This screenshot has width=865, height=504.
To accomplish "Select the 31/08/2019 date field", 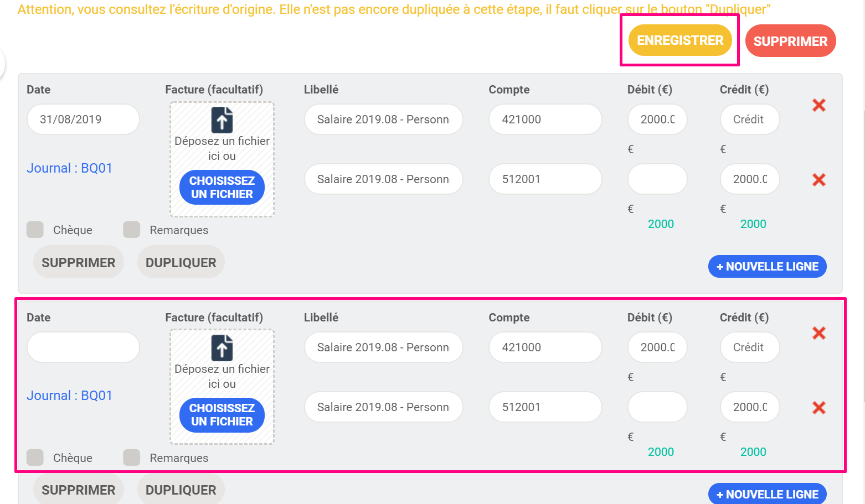I will pos(83,119).
